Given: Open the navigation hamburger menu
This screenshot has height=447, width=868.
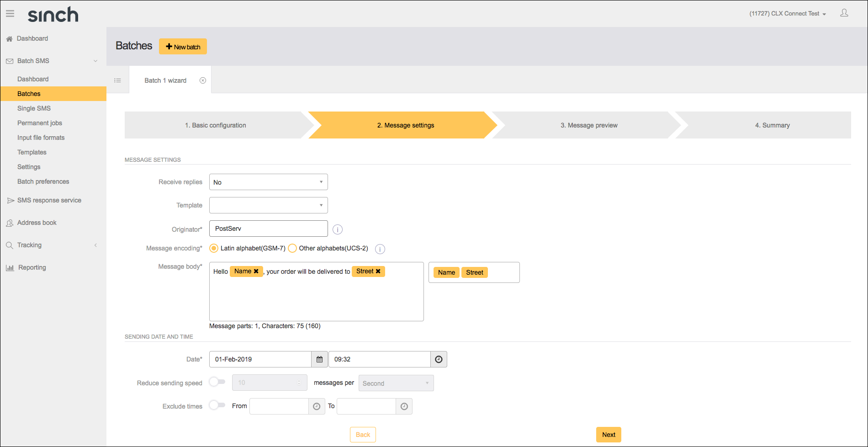Looking at the screenshot, I should (10, 13).
